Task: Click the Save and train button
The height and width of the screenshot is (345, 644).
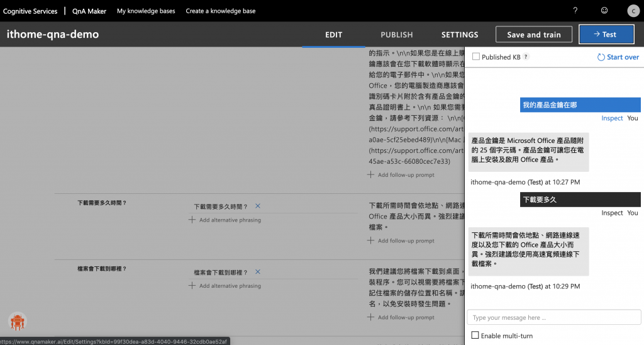Action: (x=533, y=35)
